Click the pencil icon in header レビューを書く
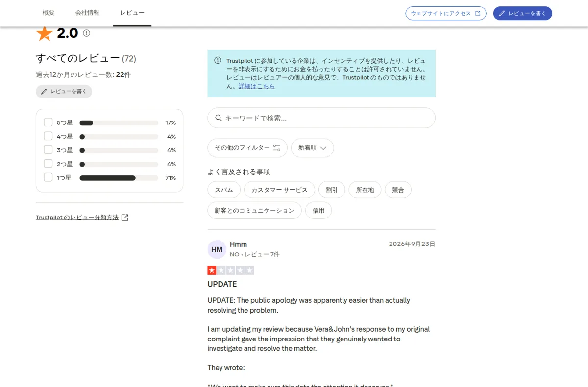Image resolution: width=588 pixels, height=387 pixels. pyautogui.click(x=502, y=13)
